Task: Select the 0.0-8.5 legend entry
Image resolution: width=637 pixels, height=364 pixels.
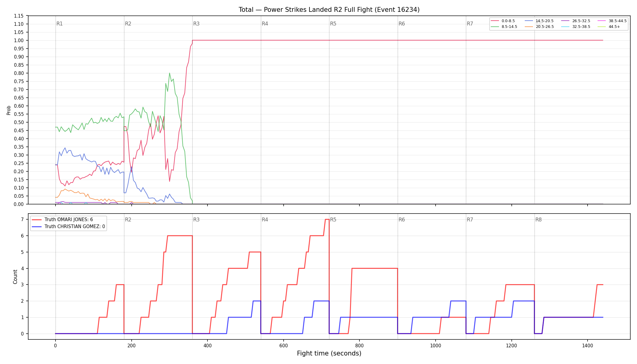Action: 503,21
